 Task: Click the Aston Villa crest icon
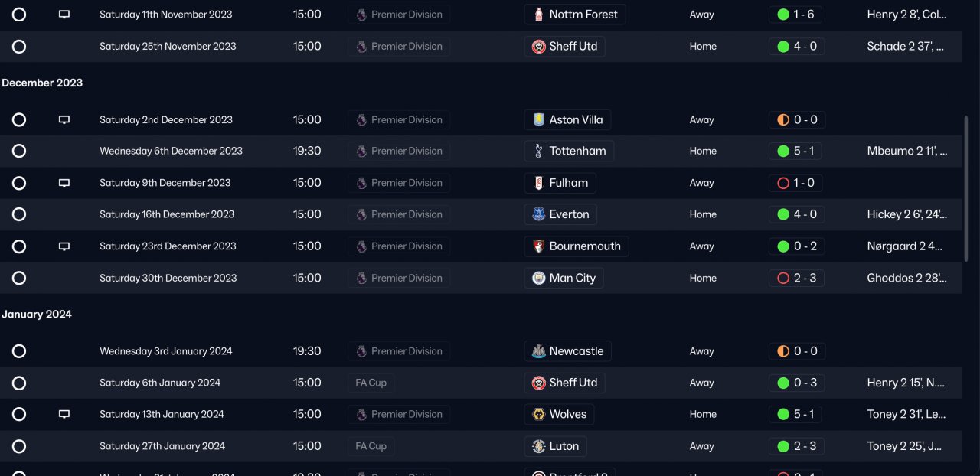click(x=539, y=119)
